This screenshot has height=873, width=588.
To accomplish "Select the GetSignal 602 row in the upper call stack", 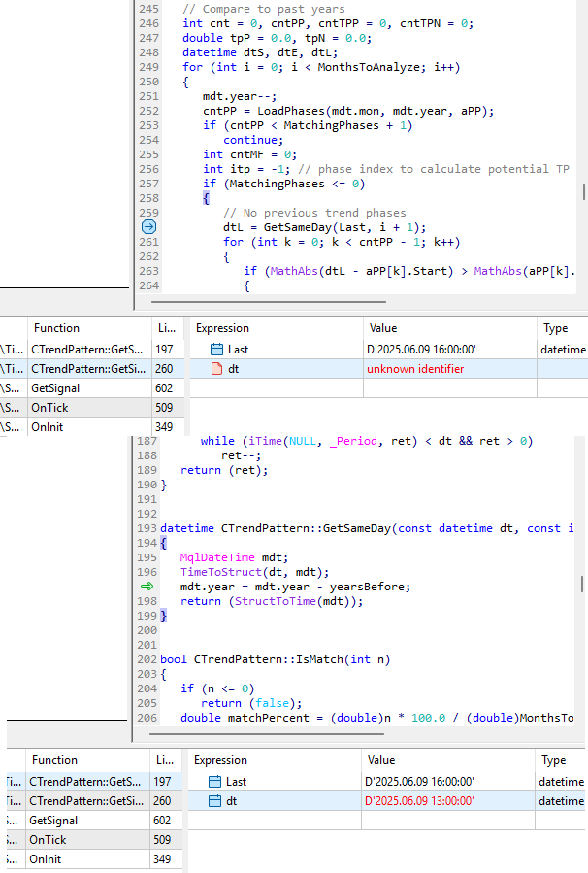I will [92, 388].
